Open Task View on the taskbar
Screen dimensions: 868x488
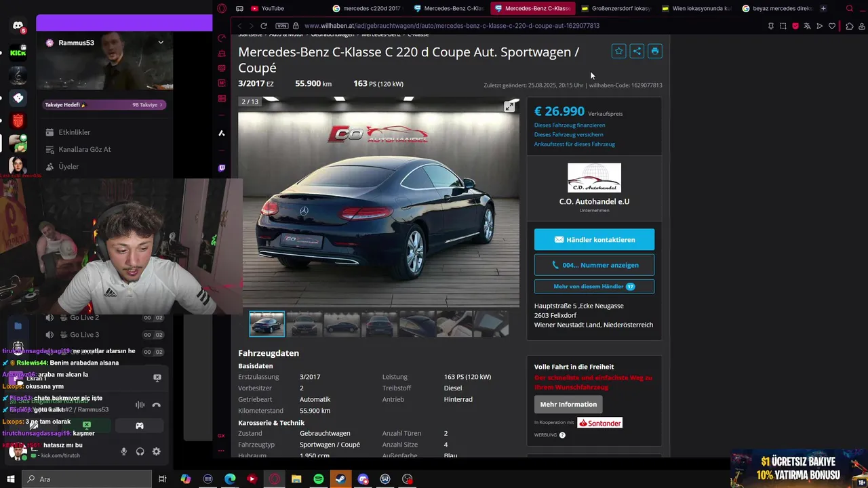[163, 479]
